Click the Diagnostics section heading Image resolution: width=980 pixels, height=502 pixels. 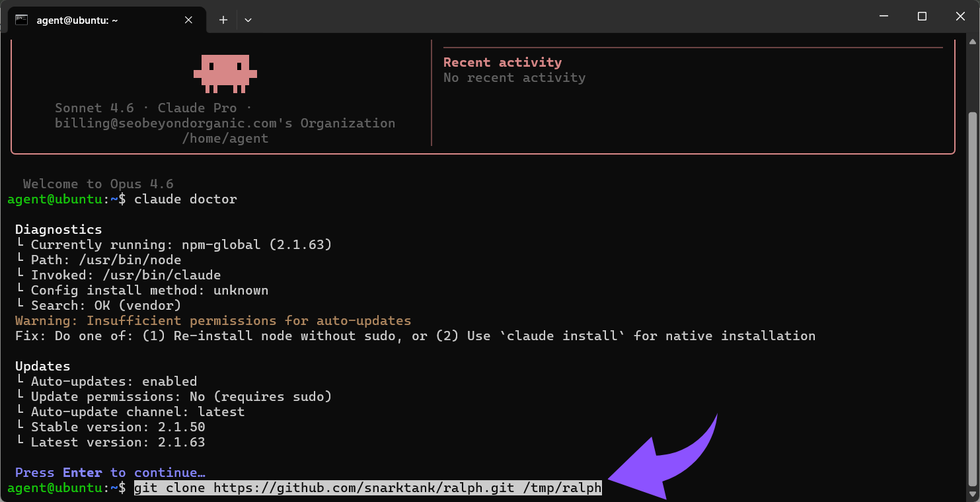point(58,229)
